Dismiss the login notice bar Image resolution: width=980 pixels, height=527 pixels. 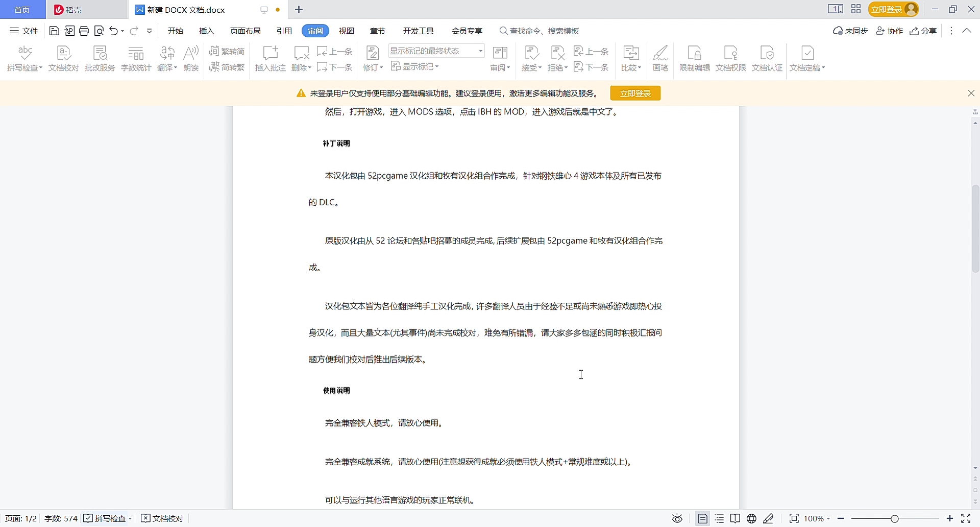(x=971, y=93)
